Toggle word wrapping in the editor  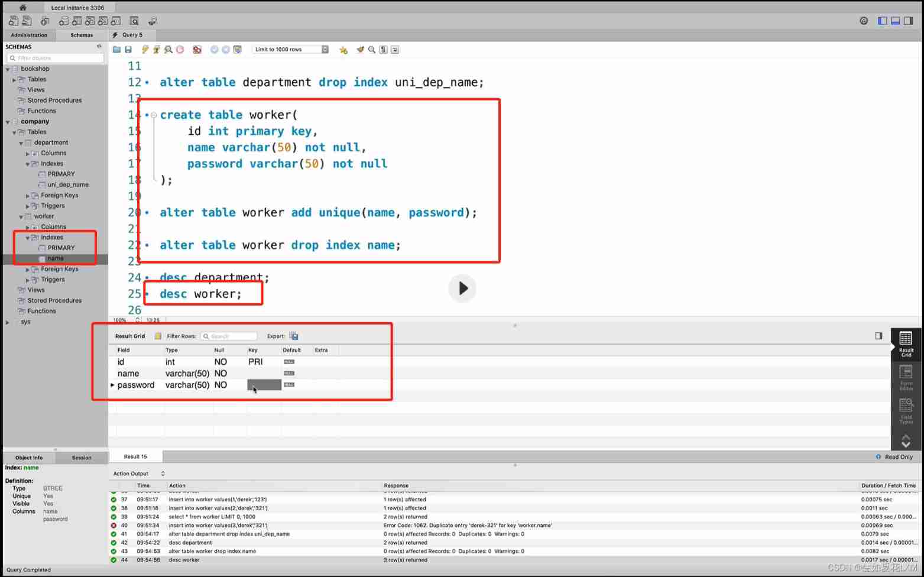[x=395, y=50]
